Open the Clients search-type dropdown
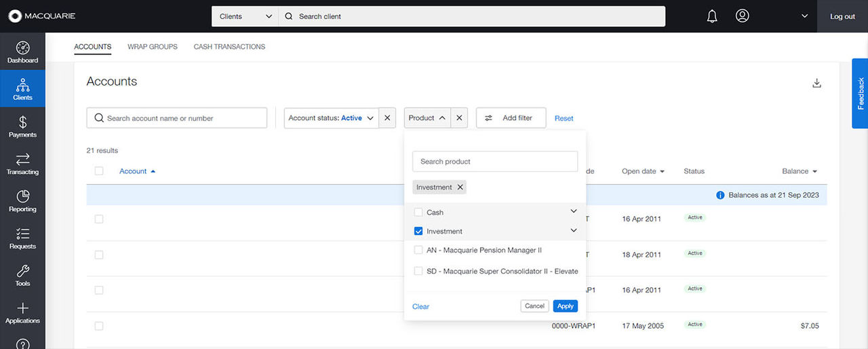The image size is (868, 349). click(x=245, y=16)
